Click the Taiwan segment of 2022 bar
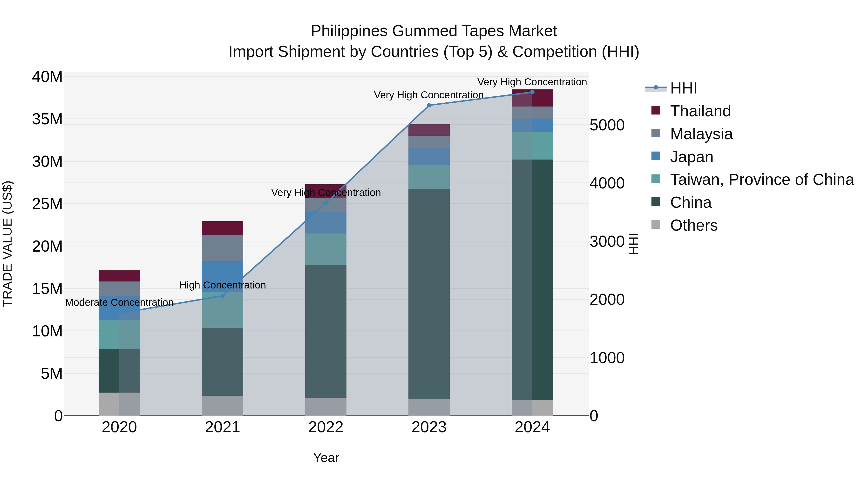 click(326, 249)
